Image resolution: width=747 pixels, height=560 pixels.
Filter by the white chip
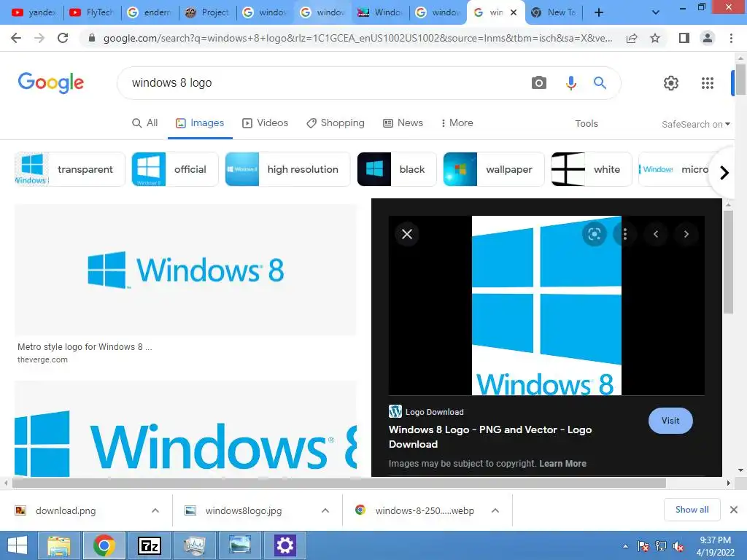coord(591,169)
